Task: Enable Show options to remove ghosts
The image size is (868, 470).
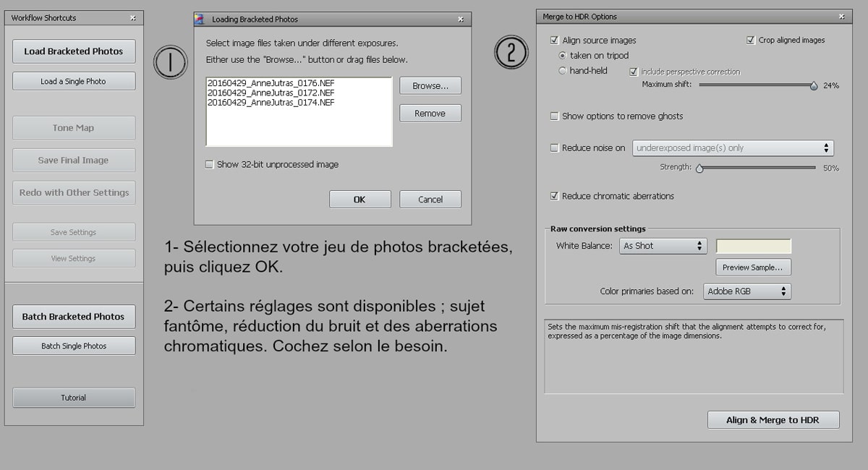Action: click(x=555, y=116)
